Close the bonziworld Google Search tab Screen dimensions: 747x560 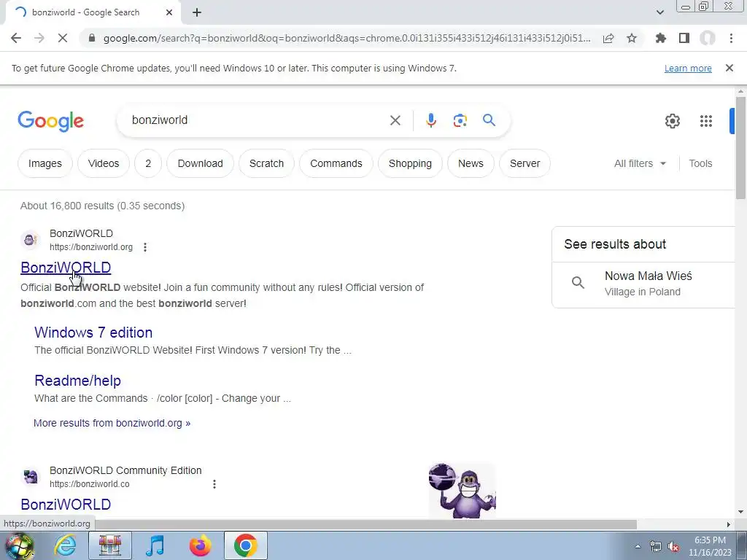click(169, 12)
